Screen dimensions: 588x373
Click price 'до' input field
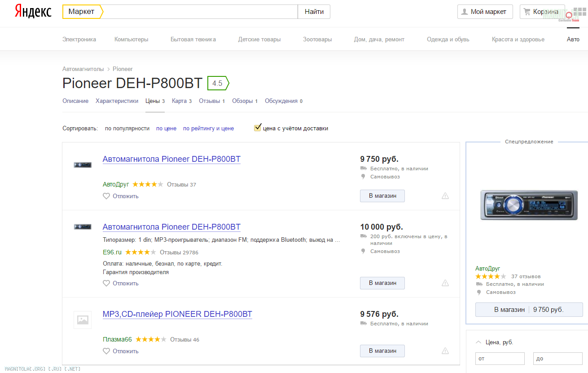pos(558,359)
